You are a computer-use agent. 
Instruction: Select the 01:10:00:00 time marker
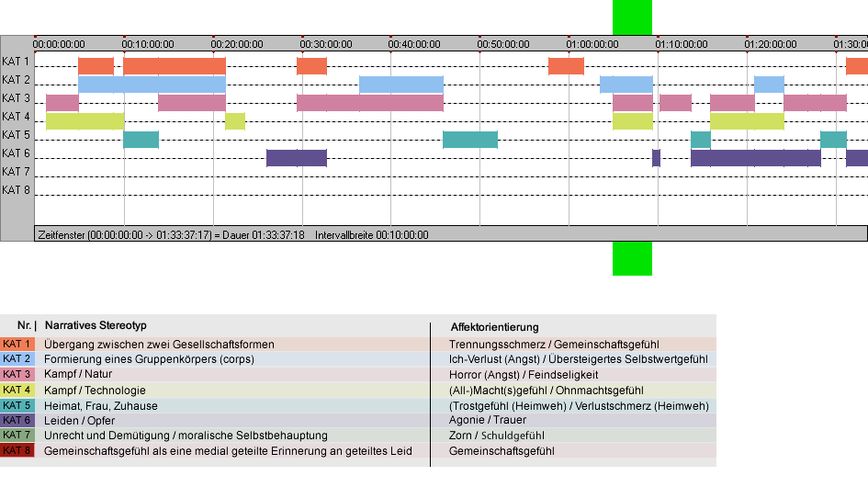pos(682,44)
